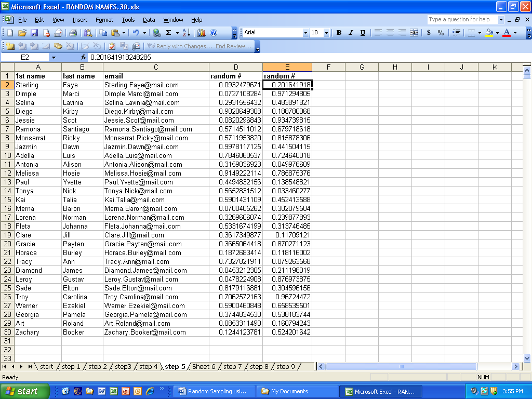
Task: Open the Font size dropdown showing 10
Action: tap(326, 33)
